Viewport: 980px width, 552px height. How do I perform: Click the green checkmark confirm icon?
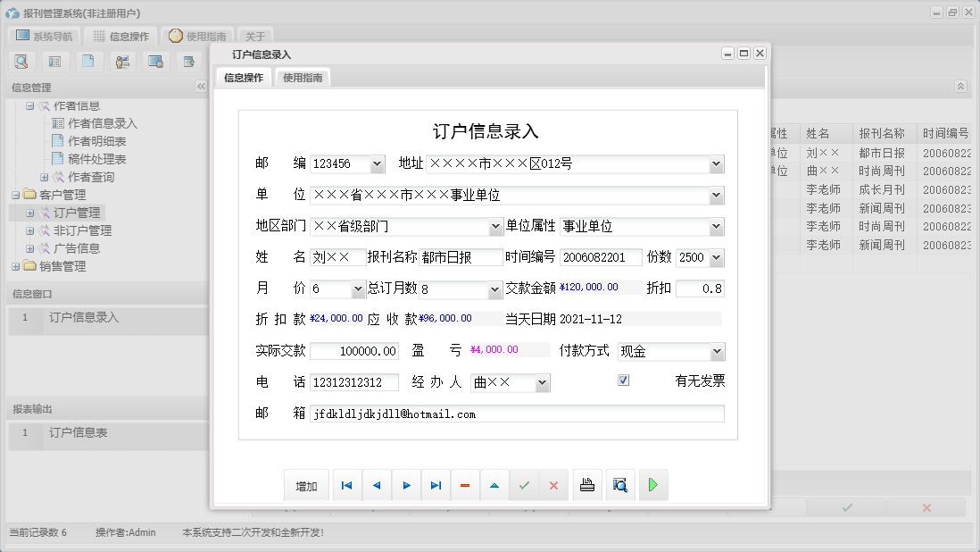(x=524, y=485)
